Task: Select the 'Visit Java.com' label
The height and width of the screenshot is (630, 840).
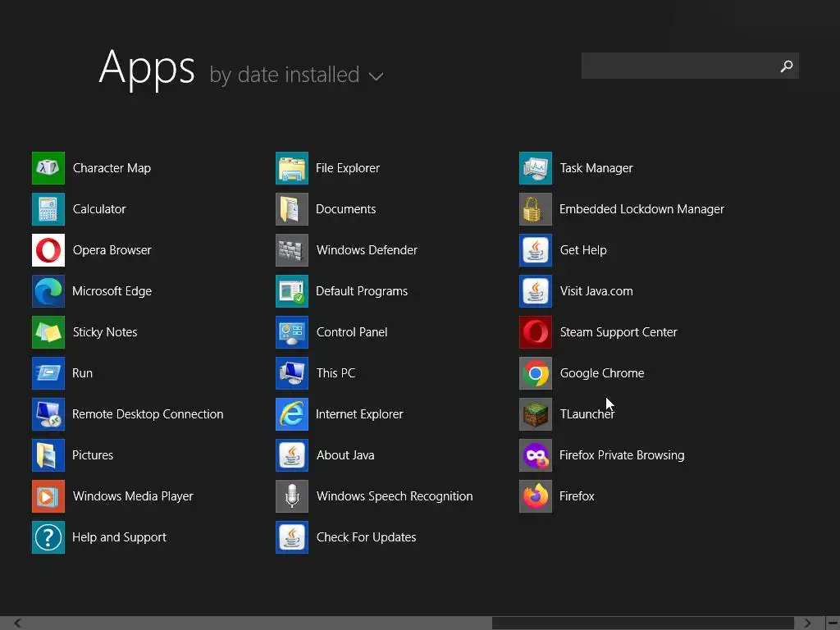Action: [596, 291]
